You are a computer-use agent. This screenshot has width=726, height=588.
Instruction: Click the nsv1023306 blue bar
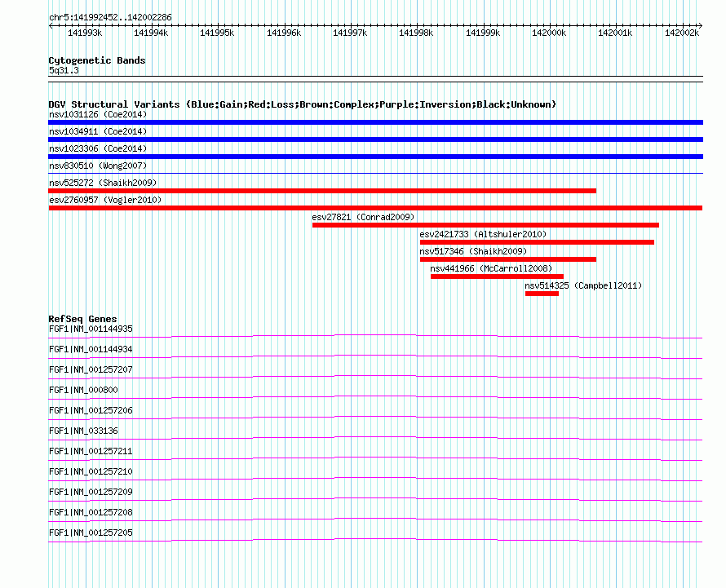[375, 157]
